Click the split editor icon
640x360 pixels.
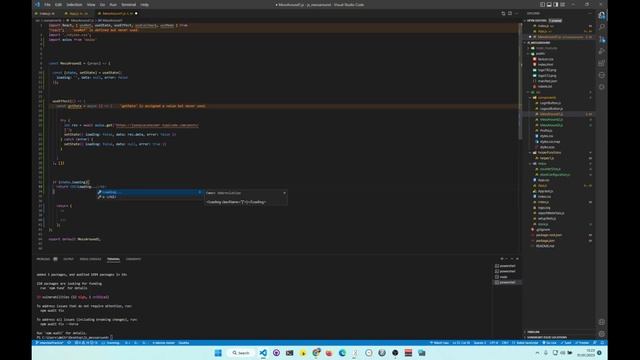click(510, 13)
